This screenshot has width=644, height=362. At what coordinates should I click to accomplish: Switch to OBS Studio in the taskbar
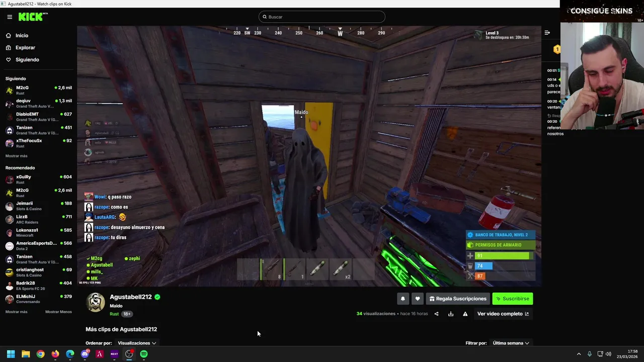point(129,354)
